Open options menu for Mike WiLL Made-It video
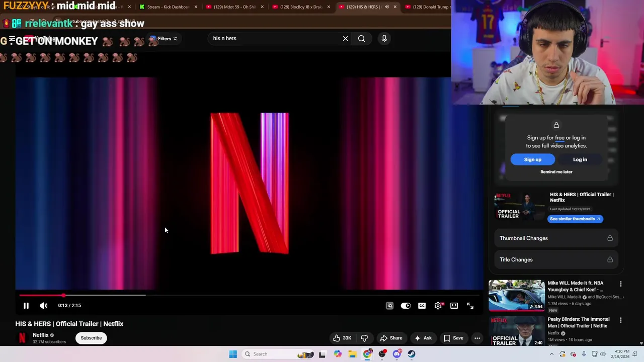Screen dimensions: 644x362 (x=620, y=284)
